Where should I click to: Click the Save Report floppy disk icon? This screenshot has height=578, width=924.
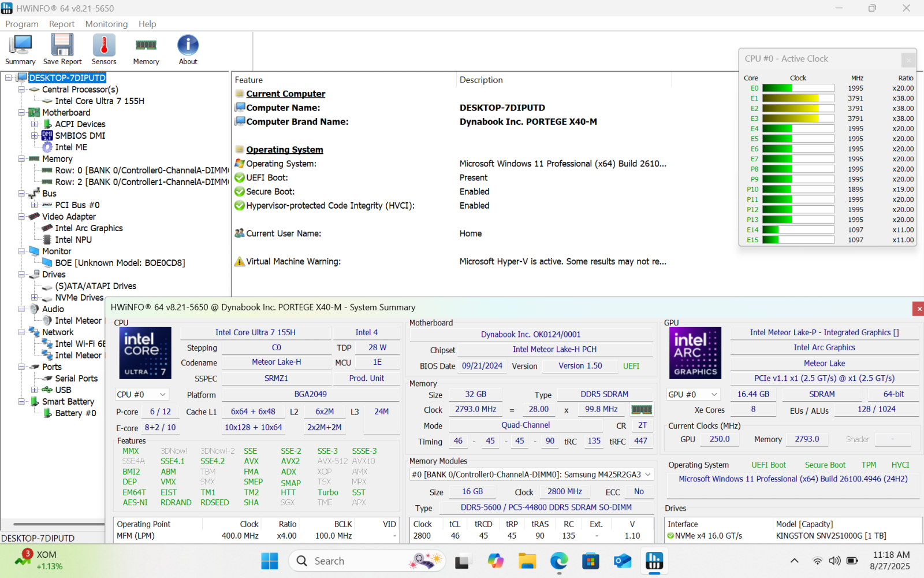coord(62,45)
